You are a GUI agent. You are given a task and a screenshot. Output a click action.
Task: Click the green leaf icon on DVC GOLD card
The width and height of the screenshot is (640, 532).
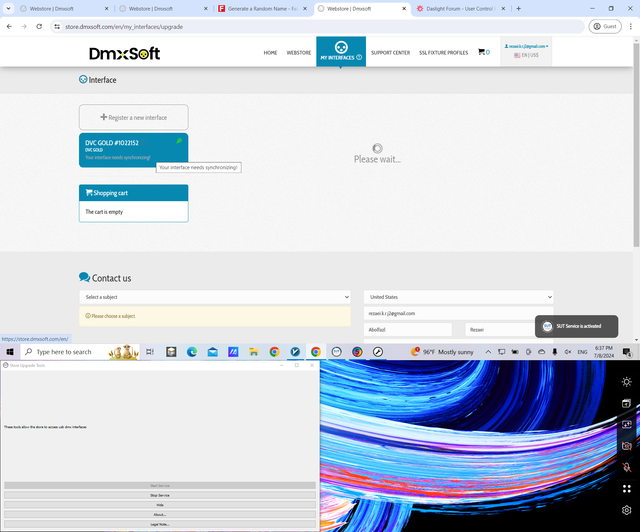(179, 141)
